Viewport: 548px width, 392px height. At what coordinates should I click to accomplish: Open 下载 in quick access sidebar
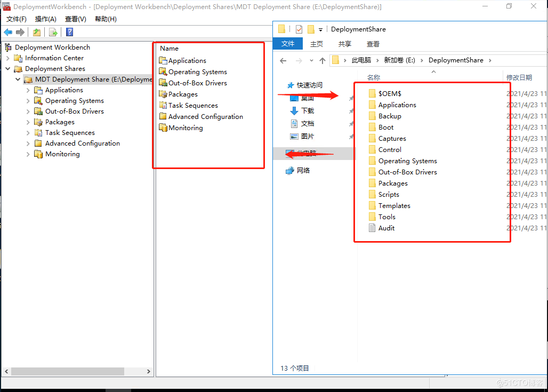click(x=308, y=111)
